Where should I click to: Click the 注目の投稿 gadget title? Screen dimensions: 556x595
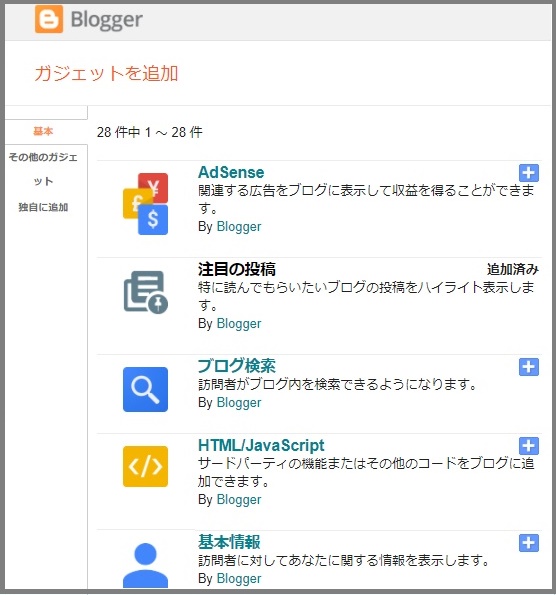click(x=236, y=269)
